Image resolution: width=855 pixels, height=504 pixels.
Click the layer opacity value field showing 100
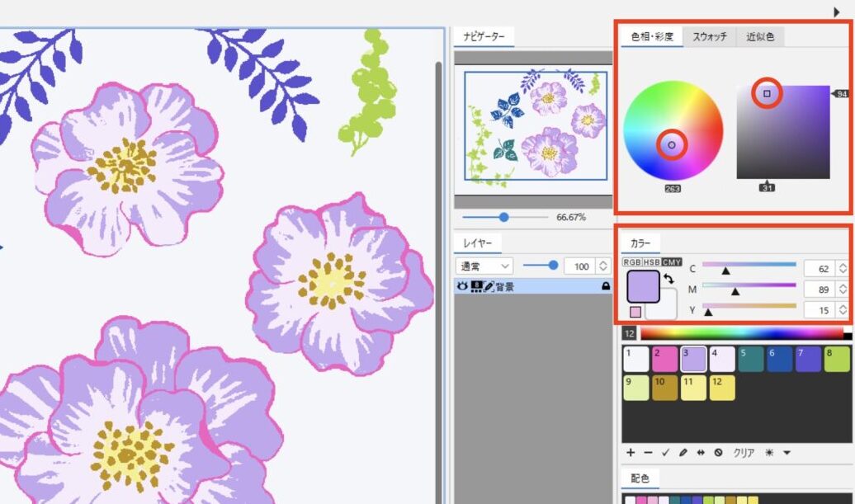pyautogui.click(x=581, y=266)
